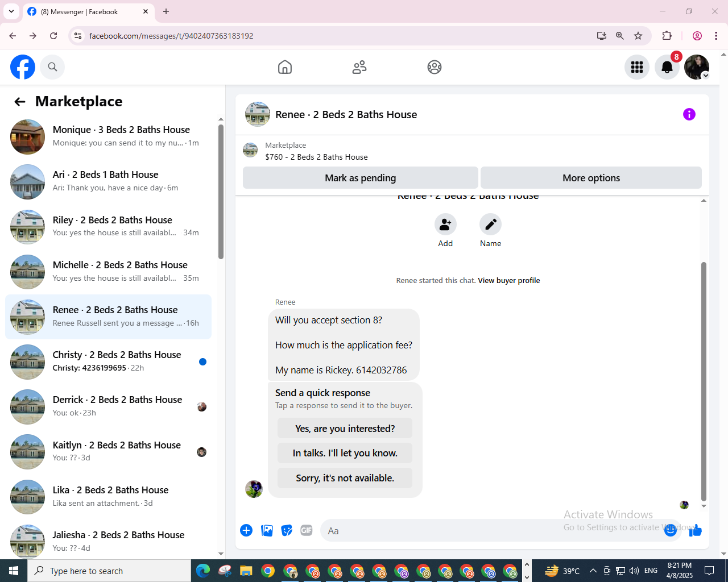Choose a GIF icon
The height and width of the screenshot is (582, 728).
(307, 530)
